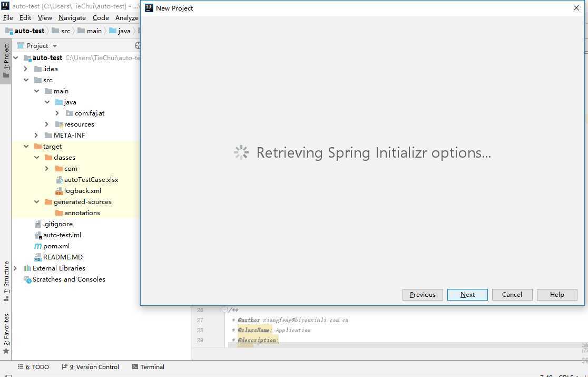Screen dimensions: 588x377
Task: Click the Next button in New Project dialog
Action: (467, 295)
